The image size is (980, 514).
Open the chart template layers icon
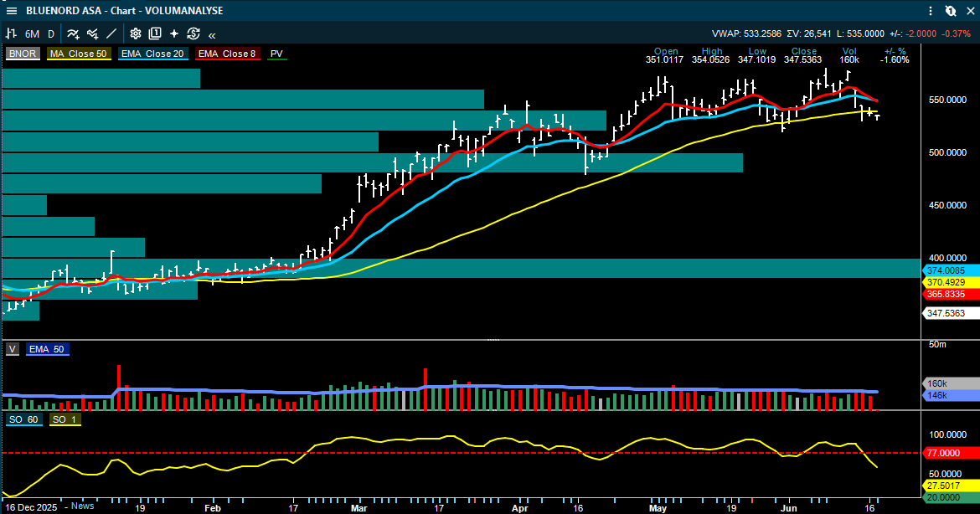(x=155, y=33)
